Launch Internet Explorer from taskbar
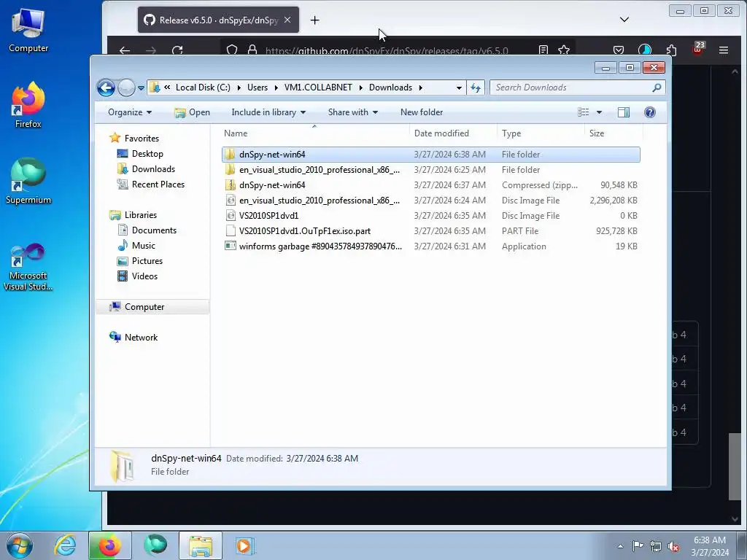This screenshot has width=747, height=560. (65, 545)
